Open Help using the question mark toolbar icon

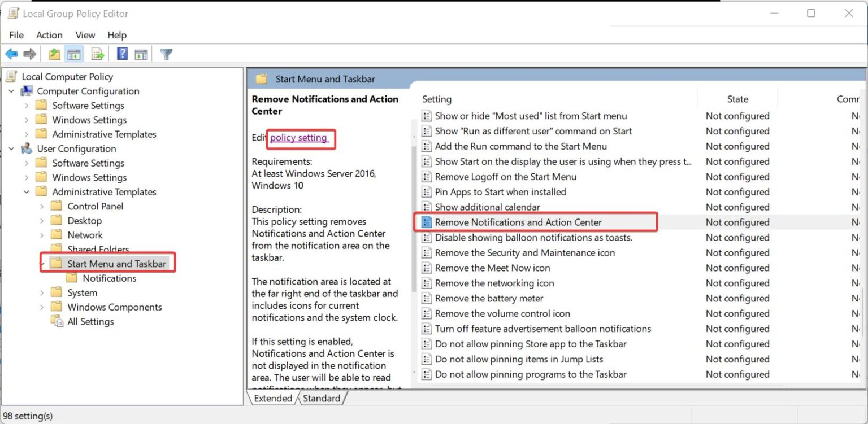tap(120, 54)
